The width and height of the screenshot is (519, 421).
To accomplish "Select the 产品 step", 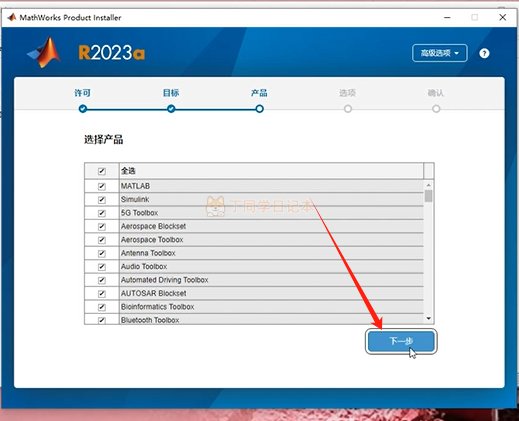I will [x=259, y=93].
